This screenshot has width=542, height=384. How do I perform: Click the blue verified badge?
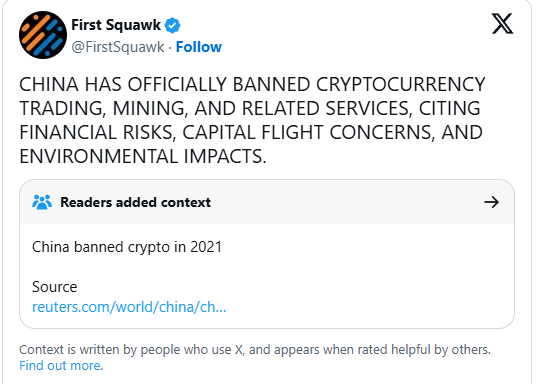[172, 25]
